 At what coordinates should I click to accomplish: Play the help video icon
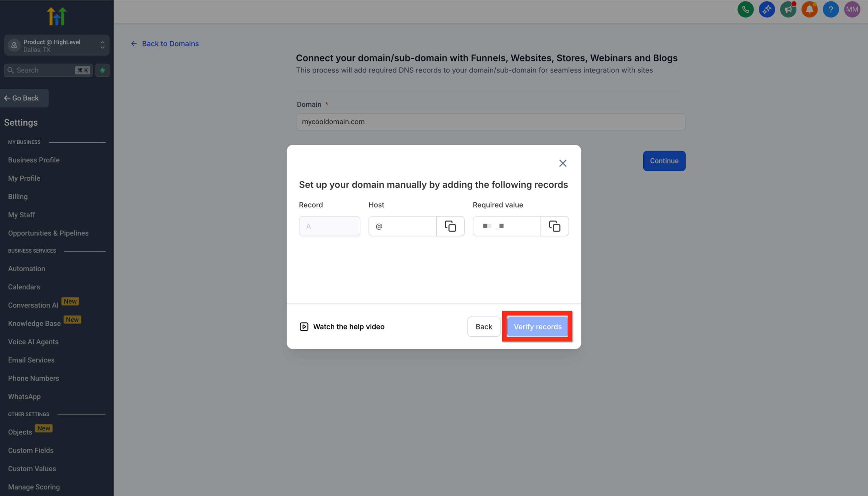pyautogui.click(x=303, y=326)
